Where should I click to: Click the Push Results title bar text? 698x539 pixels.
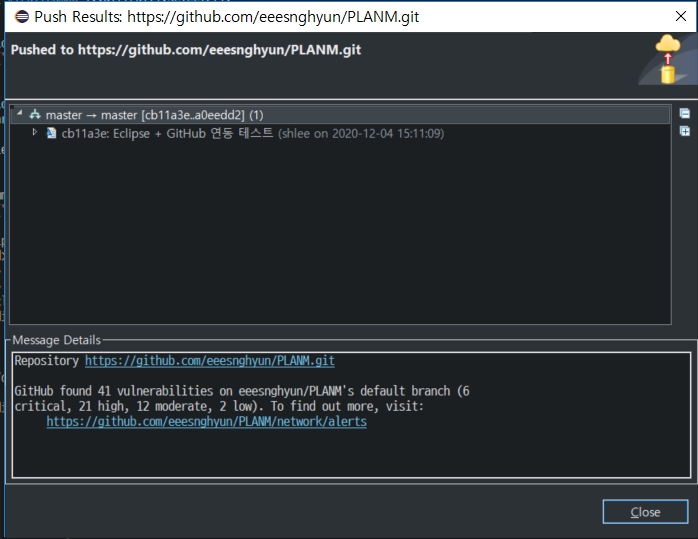click(x=227, y=16)
